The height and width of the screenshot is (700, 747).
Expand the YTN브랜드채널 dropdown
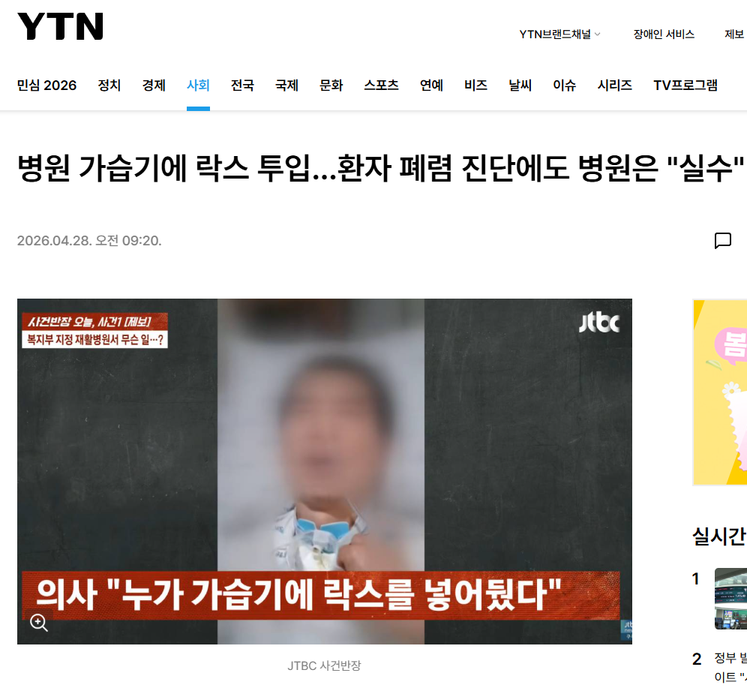[559, 34]
